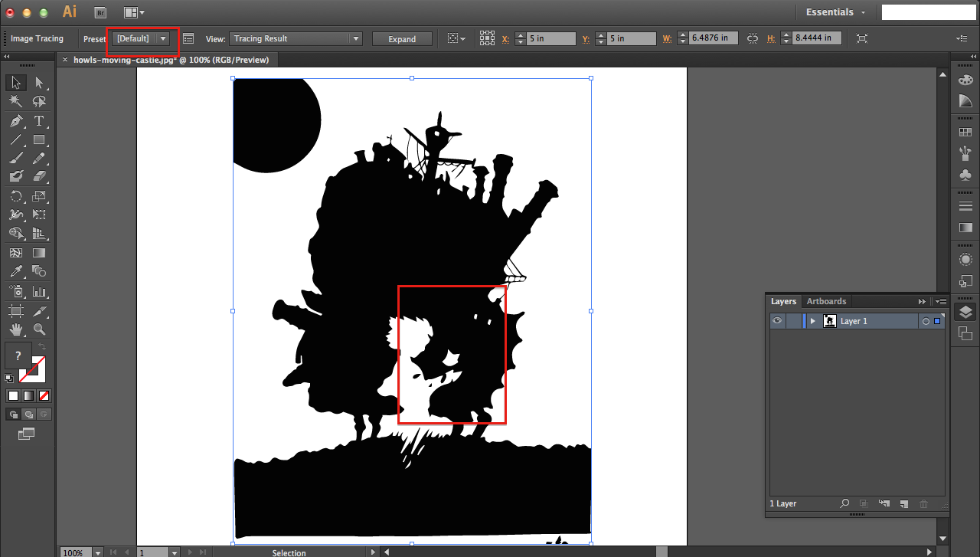The image size is (980, 557).
Task: Select the Shape Builder tool
Action: [x=16, y=233]
